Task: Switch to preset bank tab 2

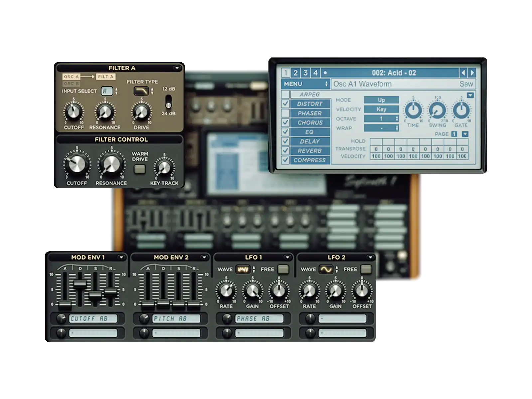Action: pos(295,73)
